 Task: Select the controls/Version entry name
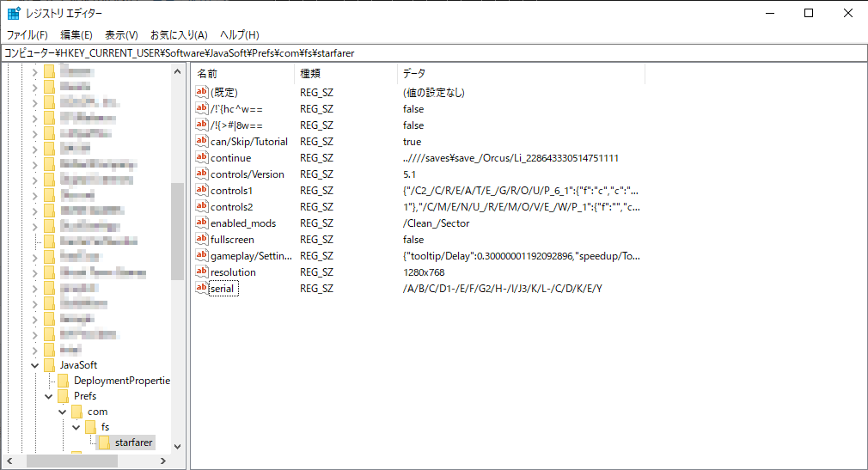(248, 174)
